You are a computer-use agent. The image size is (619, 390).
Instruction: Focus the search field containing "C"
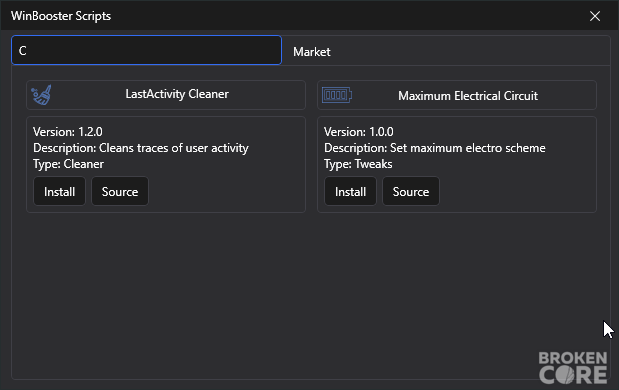[146, 50]
